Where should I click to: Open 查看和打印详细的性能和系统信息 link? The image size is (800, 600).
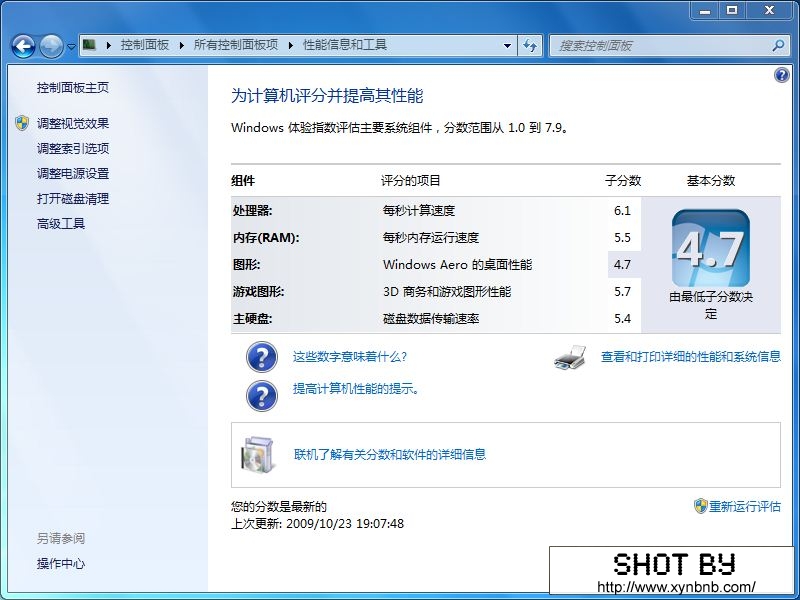click(x=691, y=357)
